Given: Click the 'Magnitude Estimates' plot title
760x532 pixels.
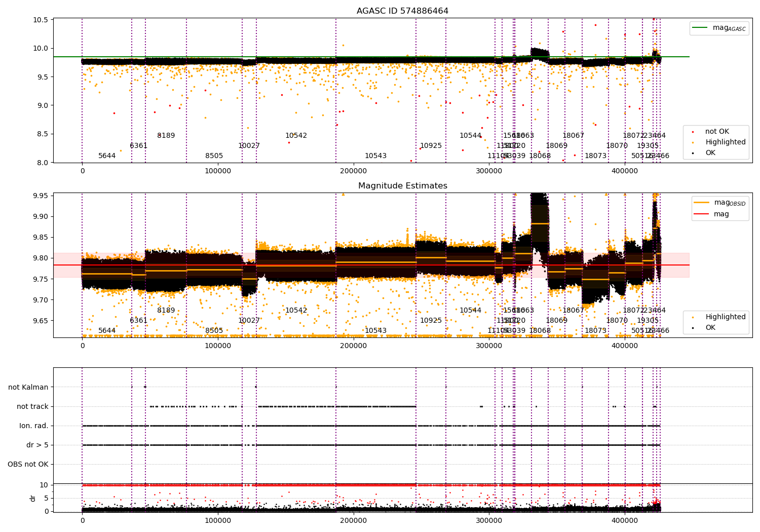Looking at the screenshot, I should point(402,186).
